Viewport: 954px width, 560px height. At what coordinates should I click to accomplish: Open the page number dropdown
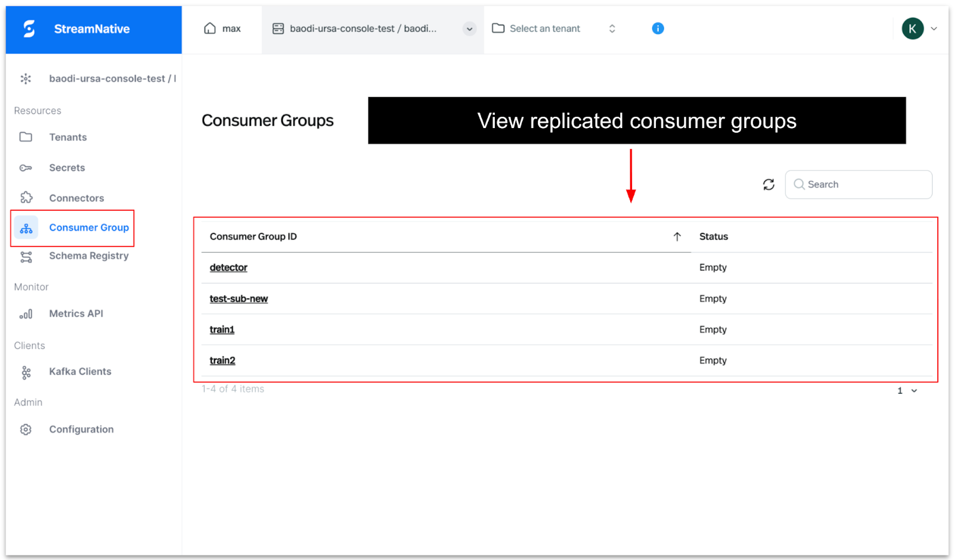pos(907,391)
